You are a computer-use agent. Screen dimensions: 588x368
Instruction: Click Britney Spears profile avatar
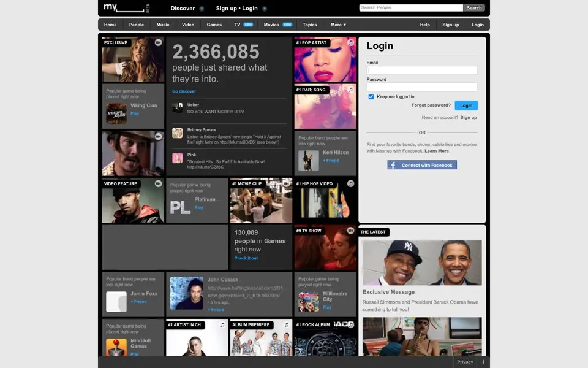tap(178, 133)
